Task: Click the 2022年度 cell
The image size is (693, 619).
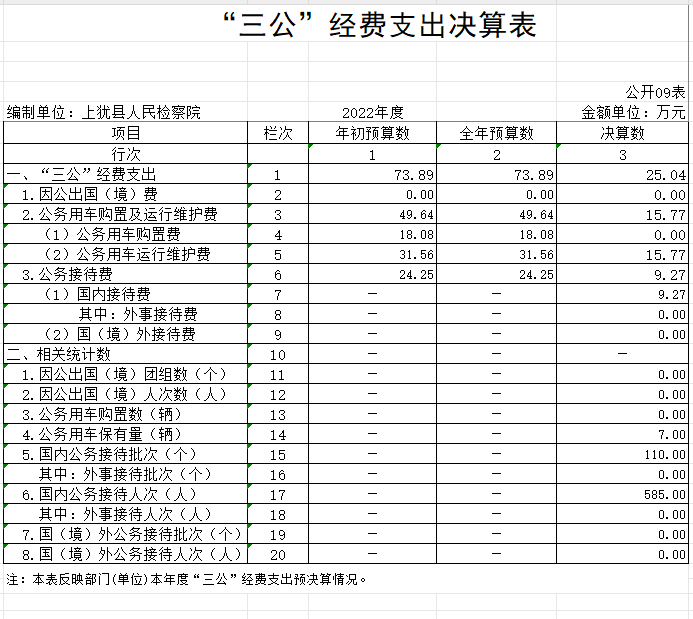Action: (x=373, y=112)
